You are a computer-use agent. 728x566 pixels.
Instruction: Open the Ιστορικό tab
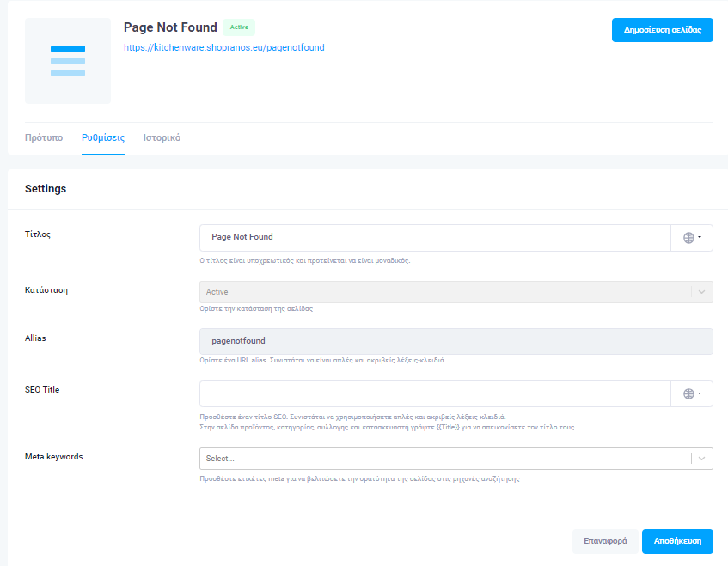pyautogui.click(x=162, y=137)
